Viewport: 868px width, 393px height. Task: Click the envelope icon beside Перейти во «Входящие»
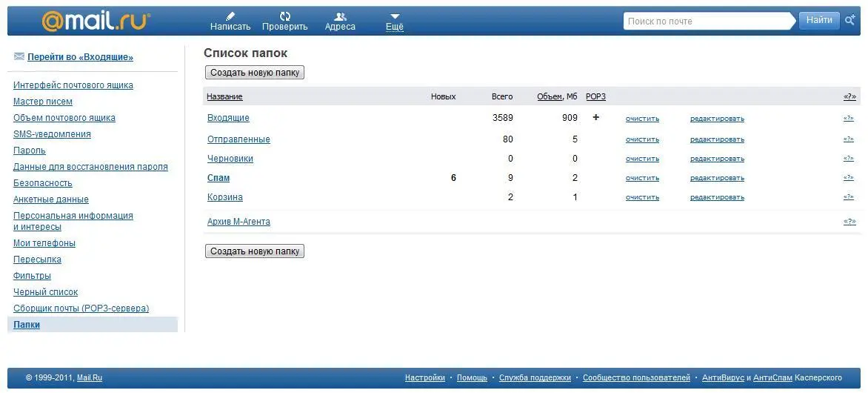[19, 56]
